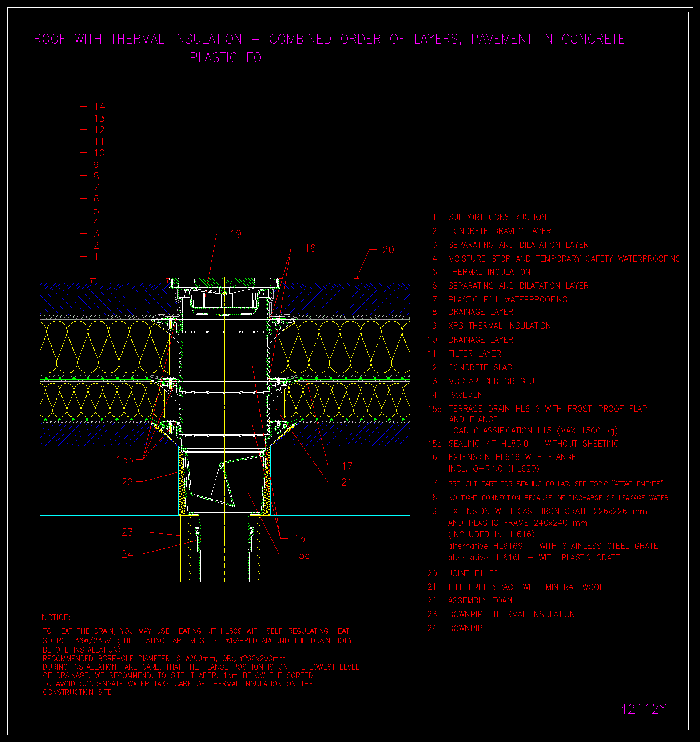Select callout label '15b' at left of drain
The width and height of the screenshot is (700, 742).
[125, 460]
